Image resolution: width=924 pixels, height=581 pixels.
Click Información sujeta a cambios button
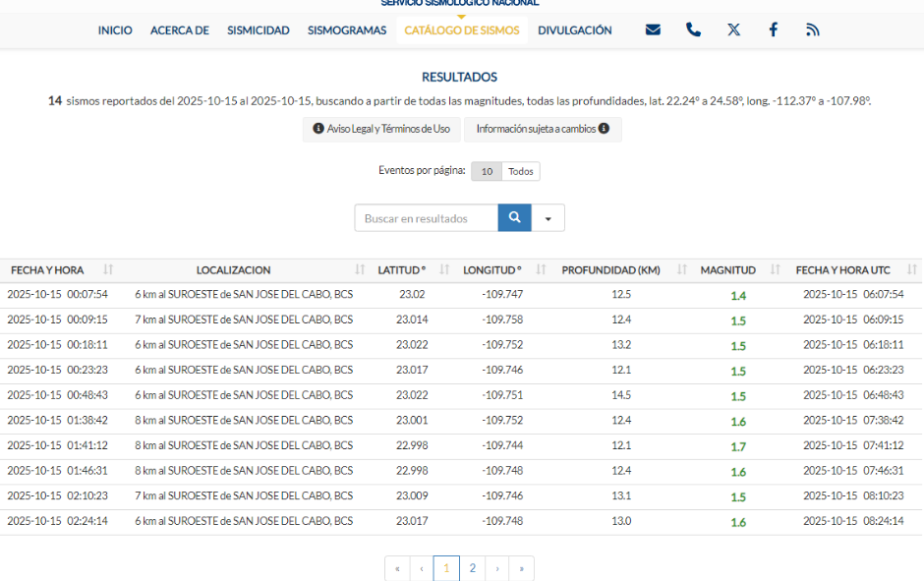(543, 129)
